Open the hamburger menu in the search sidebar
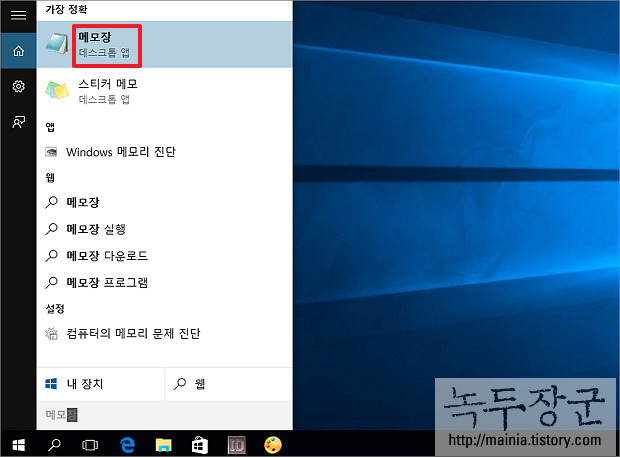The width and height of the screenshot is (620, 457). click(18, 15)
